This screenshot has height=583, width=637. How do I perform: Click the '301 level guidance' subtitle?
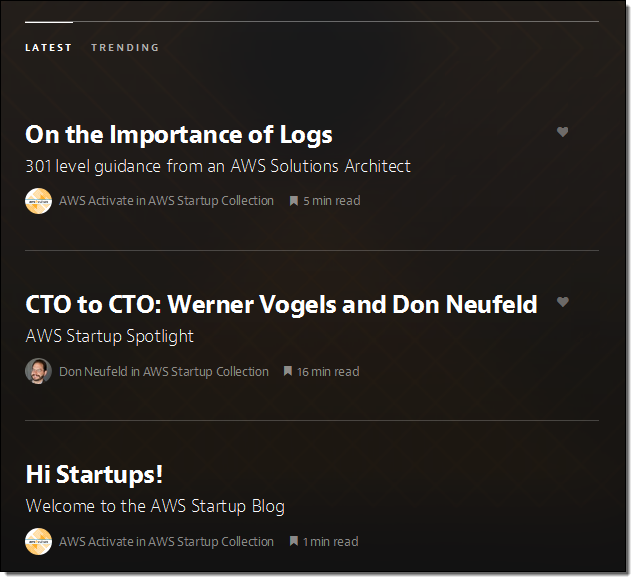[x=217, y=166]
